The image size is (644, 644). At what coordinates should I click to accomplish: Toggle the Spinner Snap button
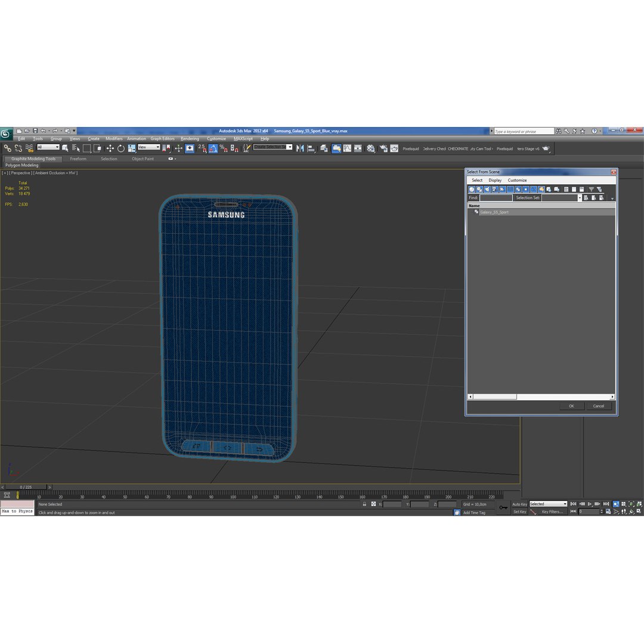click(x=234, y=148)
